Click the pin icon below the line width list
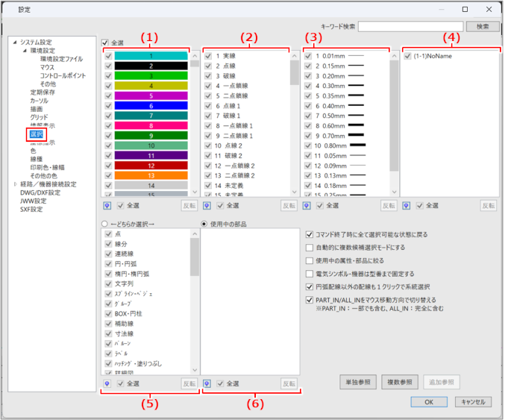Image resolution: width=505 pixels, height=420 pixels. point(307,205)
